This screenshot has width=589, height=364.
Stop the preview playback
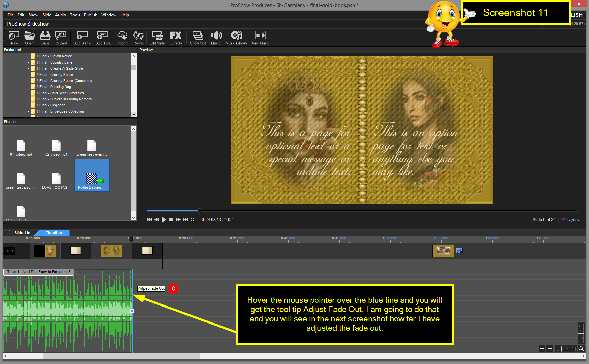[x=171, y=220]
